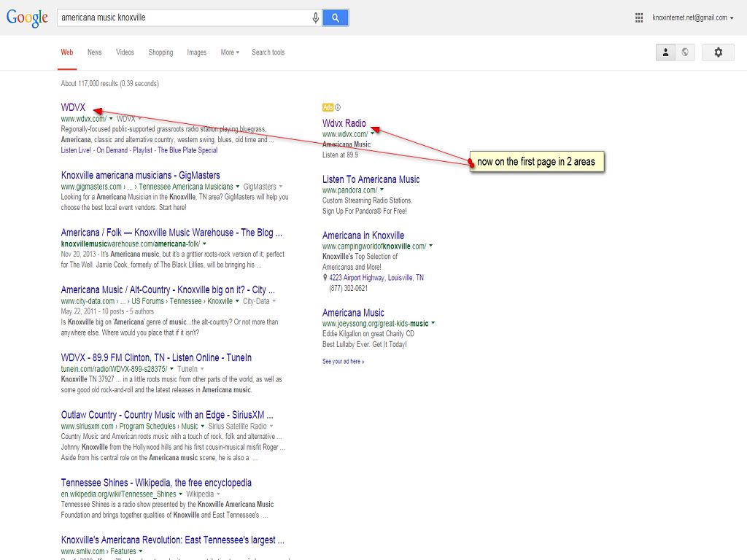The height and width of the screenshot is (560, 747).
Task: Open the Google apps grid icon
Action: (x=639, y=17)
